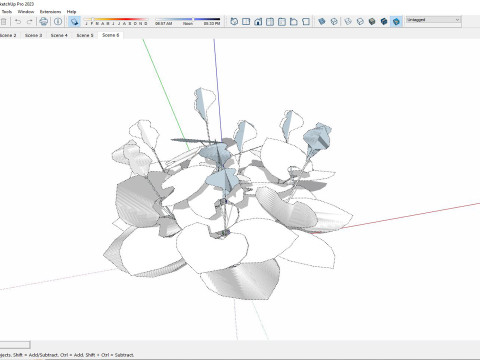The height and width of the screenshot is (360, 480).
Task: Click the month date slider for shadows
Action: click(116, 19)
